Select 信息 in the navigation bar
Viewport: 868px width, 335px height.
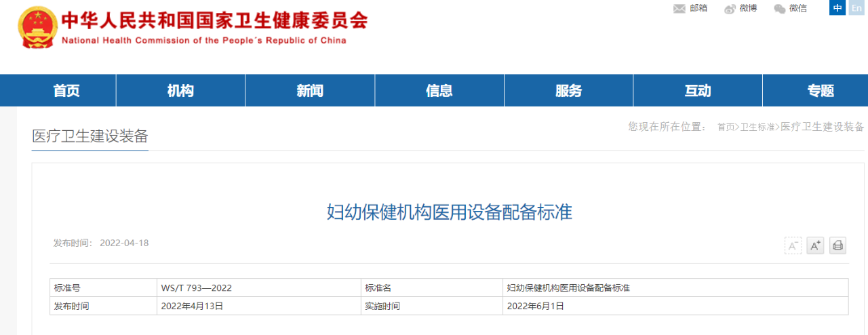(x=439, y=91)
